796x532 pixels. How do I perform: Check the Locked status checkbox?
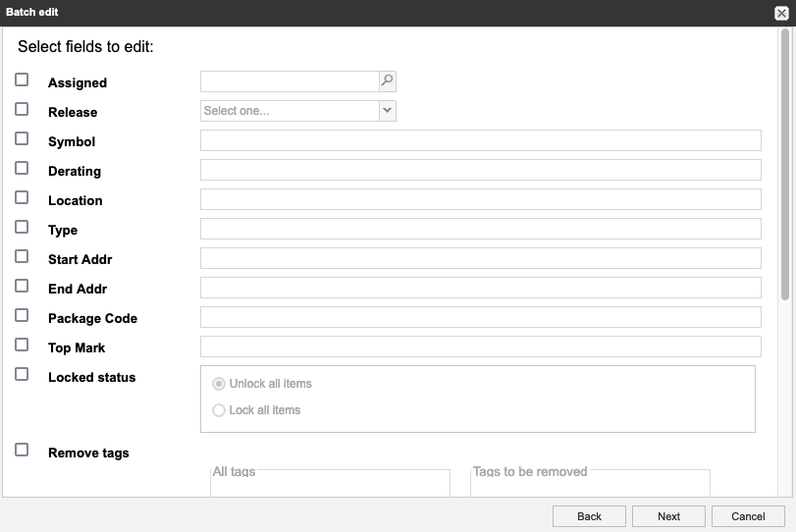[x=22, y=375]
